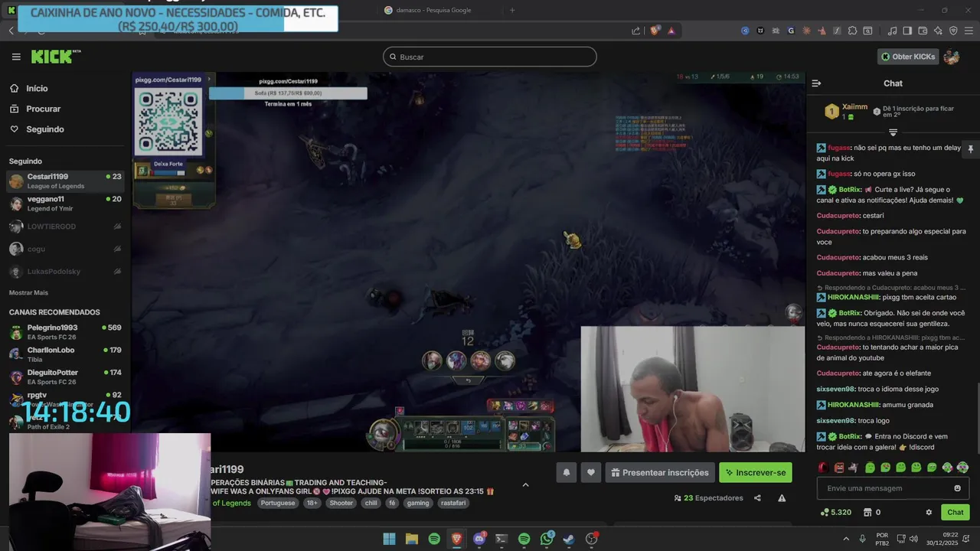Image resolution: width=980 pixels, height=551 pixels.
Task: Click the Portuguese tag
Action: pyautogui.click(x=277, y=503)
